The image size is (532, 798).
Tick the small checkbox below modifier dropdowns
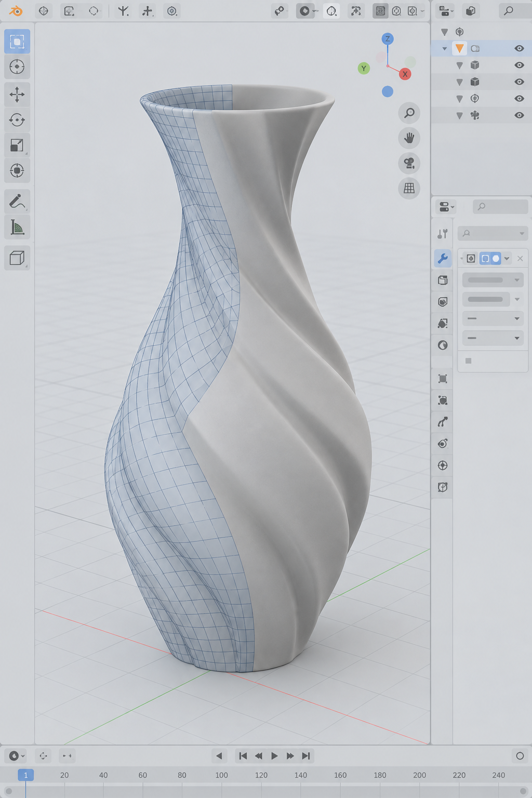(x=469, y=361)
